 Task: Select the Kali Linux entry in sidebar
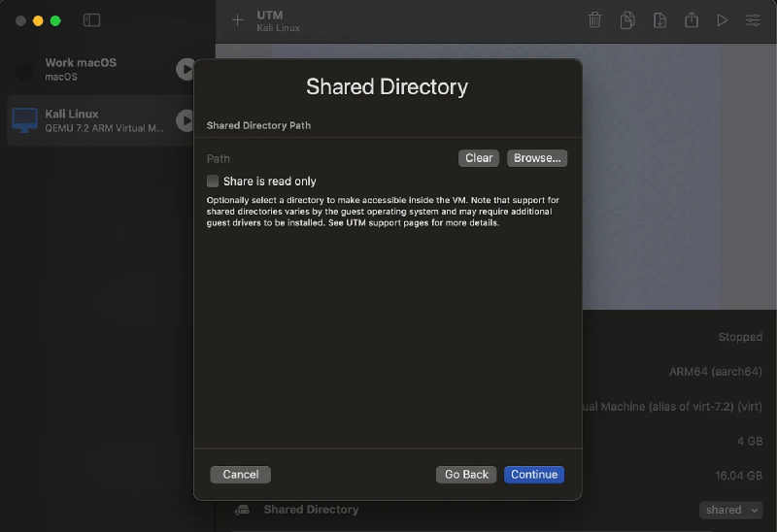(x=87, y=120)
